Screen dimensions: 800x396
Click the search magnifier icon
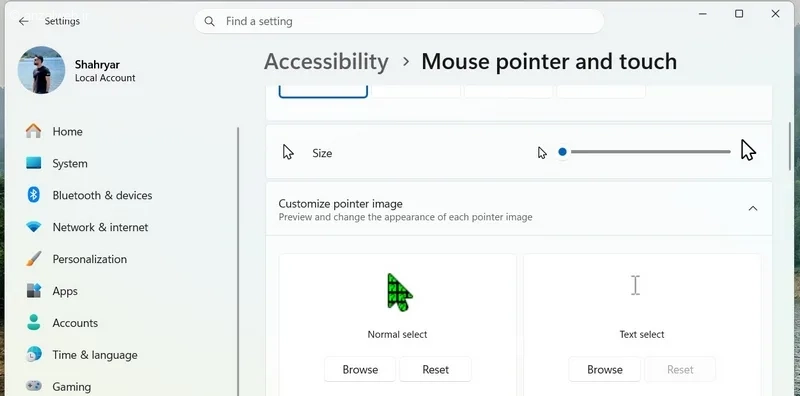[209, 21]
